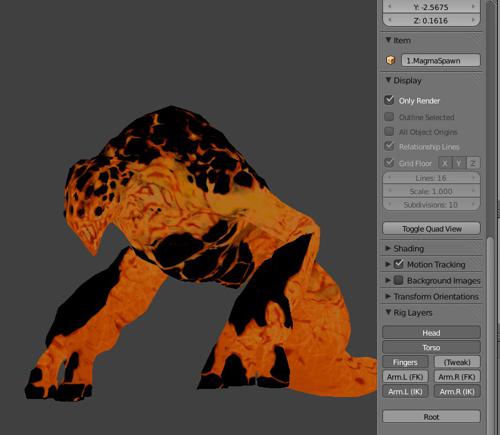
Task: Toggle the Relationship Lines checkbox
Action: coord(389,146)
